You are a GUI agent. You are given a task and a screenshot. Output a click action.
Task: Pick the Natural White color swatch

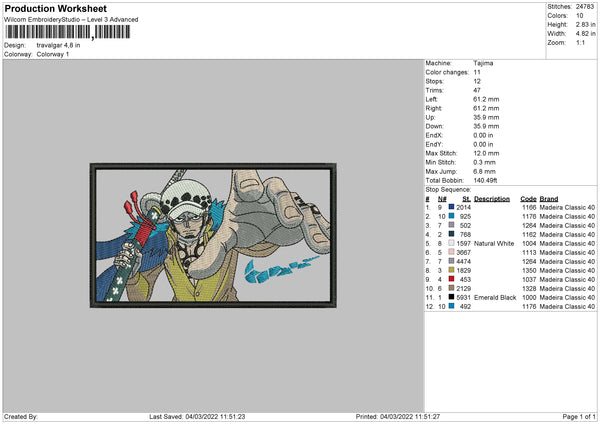[452, 243]
